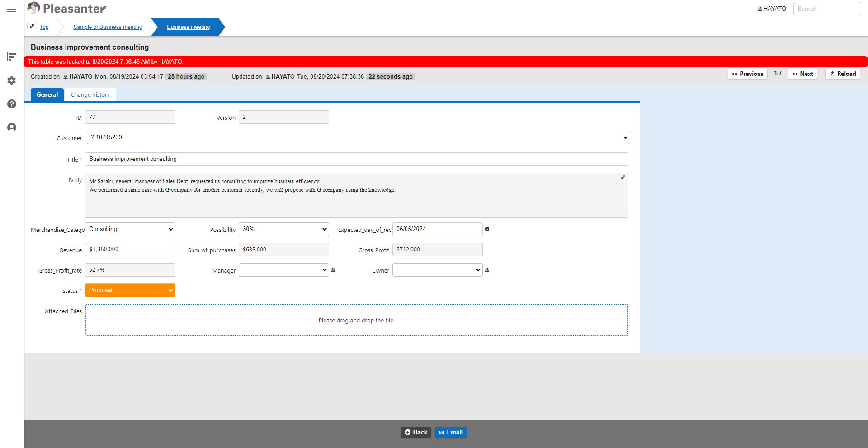Go to the Next record
Screen dimensions: 868x448
pos(802,74)
